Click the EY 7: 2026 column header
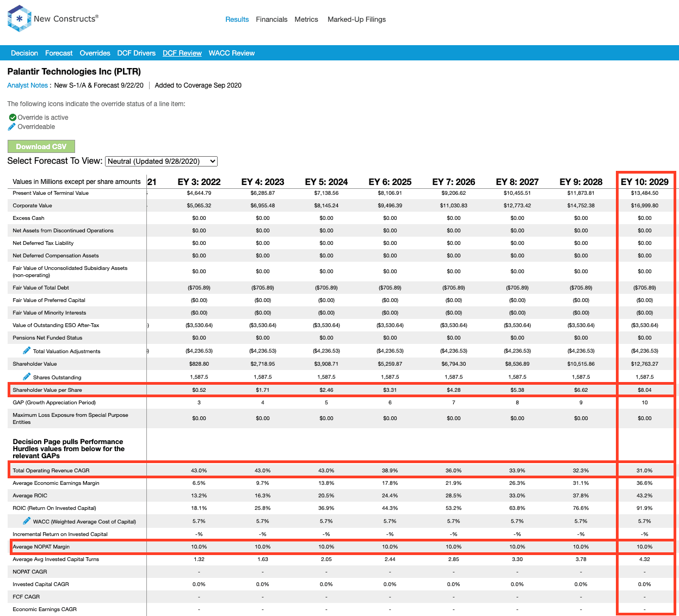 [x=454, y=182]
